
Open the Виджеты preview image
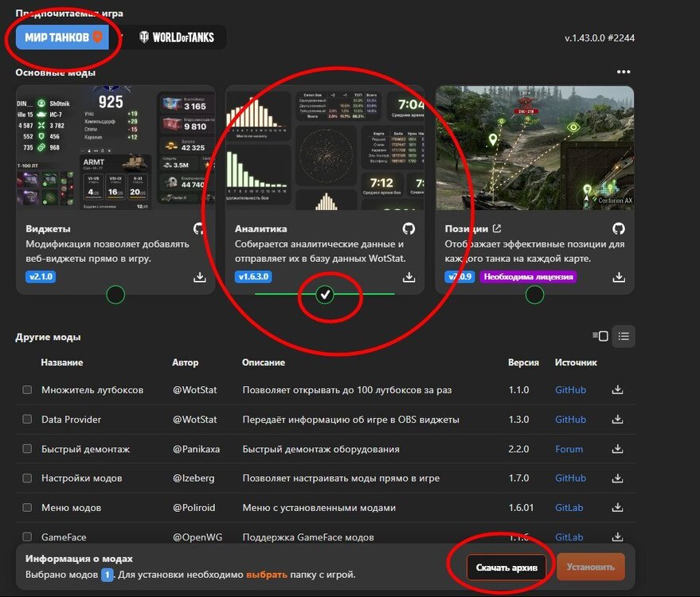point(115,148)
